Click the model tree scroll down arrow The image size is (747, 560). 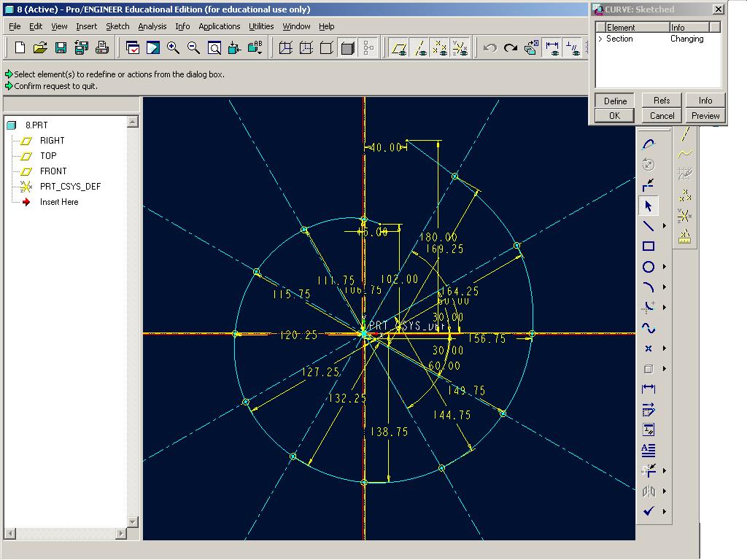(x=133, y=521)
